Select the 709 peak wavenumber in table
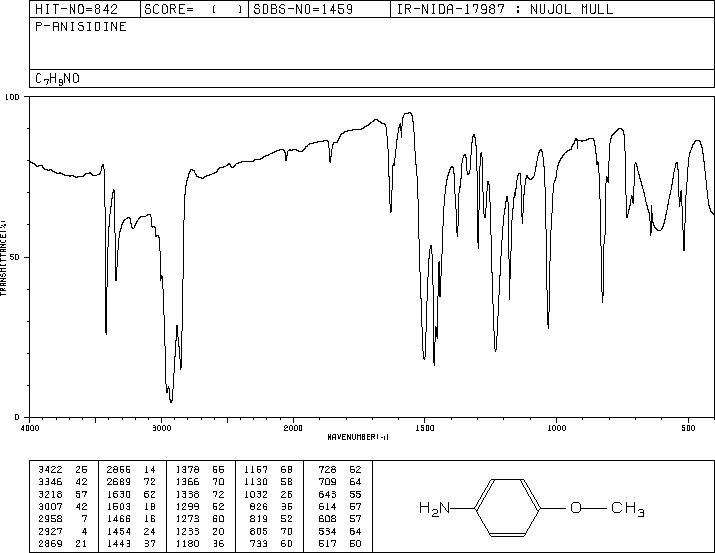 click(327, 482)
